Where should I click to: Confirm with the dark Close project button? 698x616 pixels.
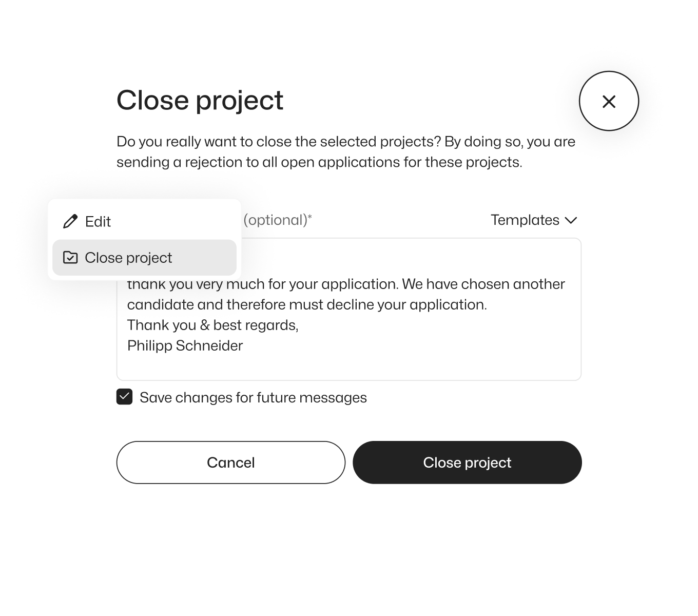tap(467, 463)
